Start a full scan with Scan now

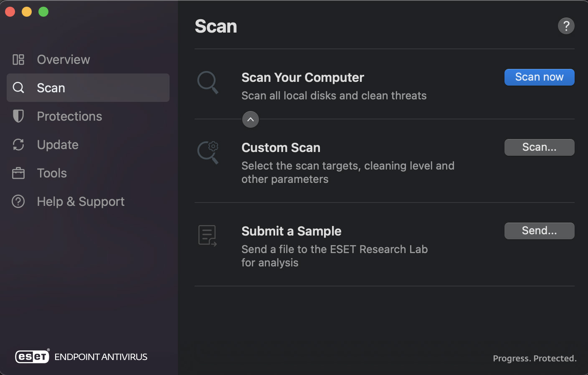click(x=540, y=77)
